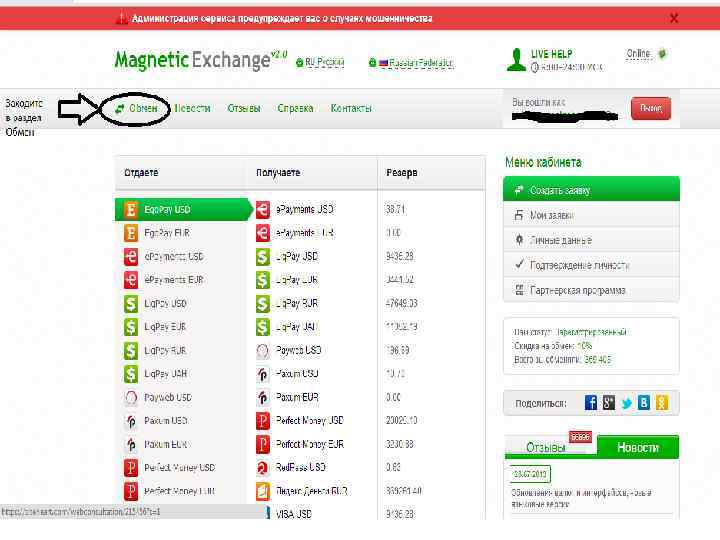The width and height of the screenshot is (720, 540).
Task: Select LiqPay RUR in Отдаете column
Action: point(156,350)
